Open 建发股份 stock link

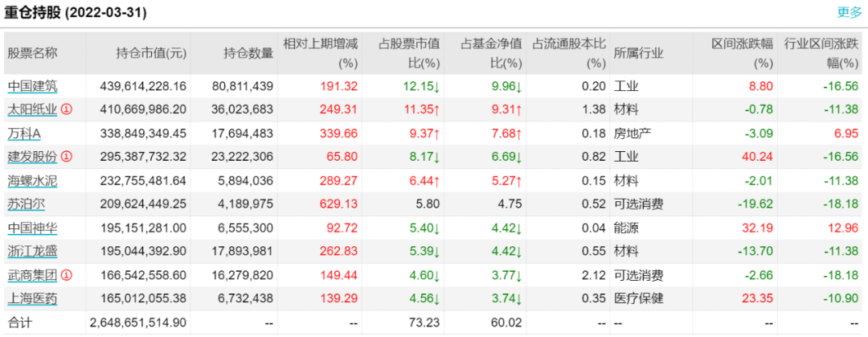(x=32, y=157)
